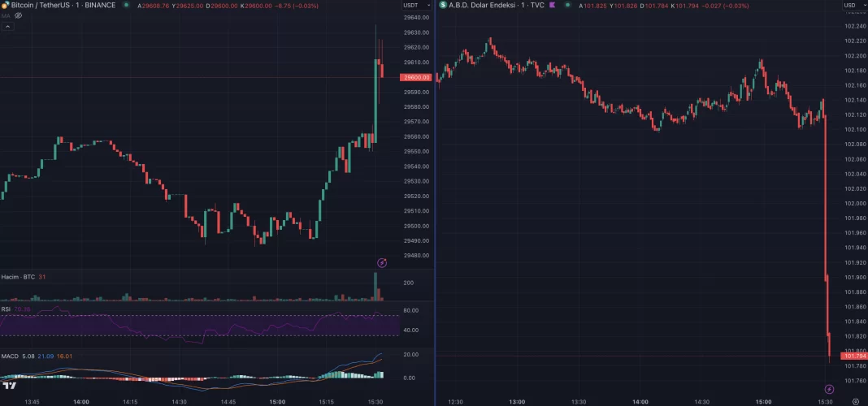Select the MACD indicator label

(10, 356)
